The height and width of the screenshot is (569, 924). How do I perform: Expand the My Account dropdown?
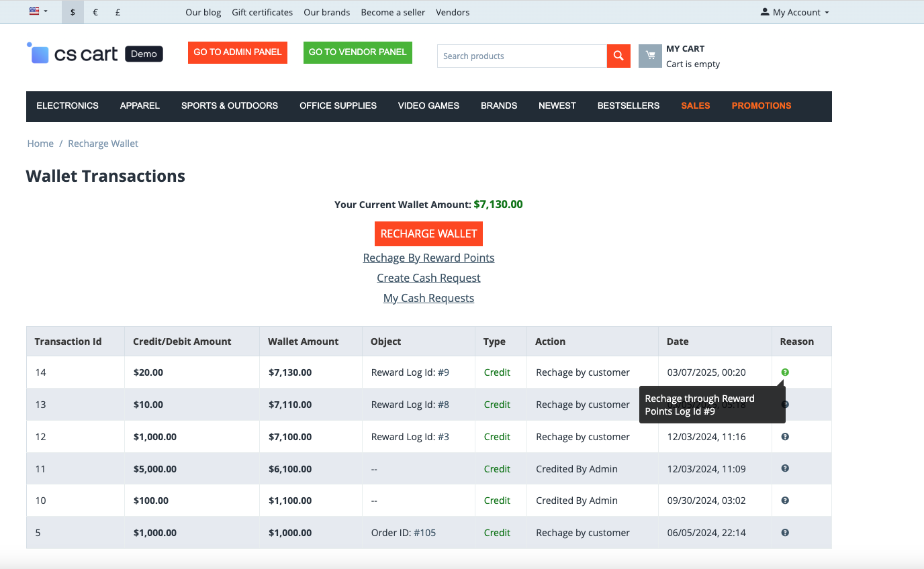[795, 12]
